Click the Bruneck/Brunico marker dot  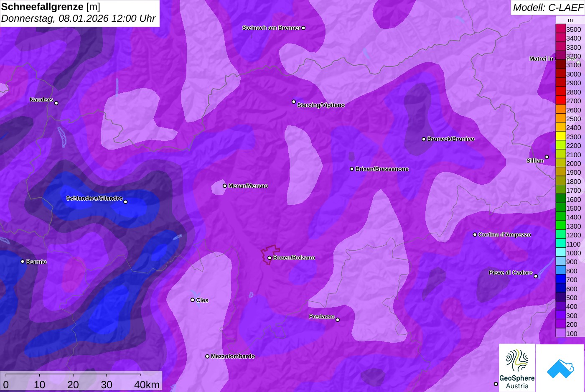424,139
